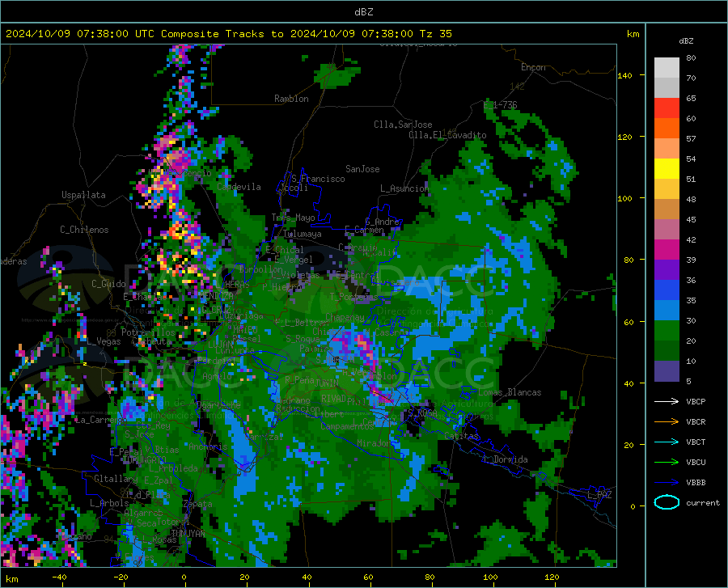Click the L_Dormida place label
Image resolution: width=728 pixels, height=588 pixels.
(x=505, y=459)
